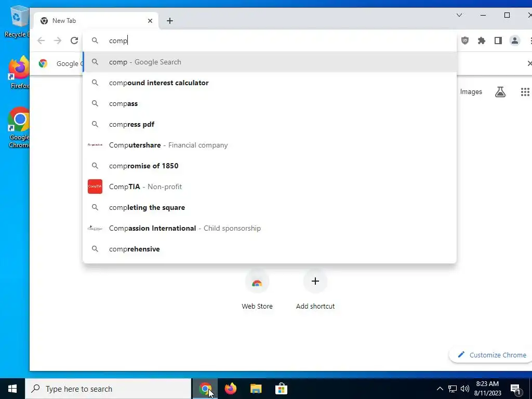The image size is (532, 399).
Task: Open Google Chrome desktop shortcut
Action: point(19,128)
